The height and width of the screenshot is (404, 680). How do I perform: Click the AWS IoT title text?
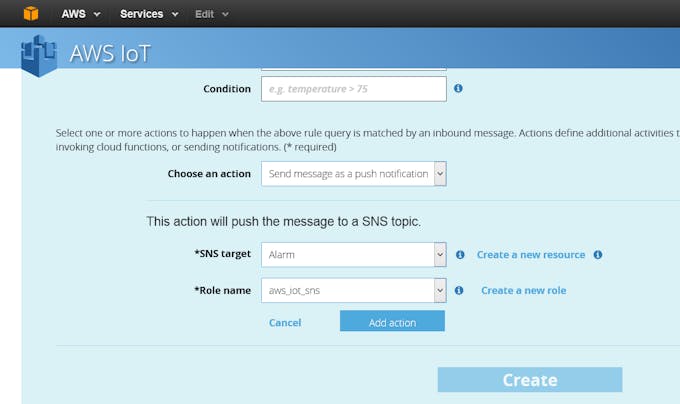pyautogui.click(x=110, y=53)
